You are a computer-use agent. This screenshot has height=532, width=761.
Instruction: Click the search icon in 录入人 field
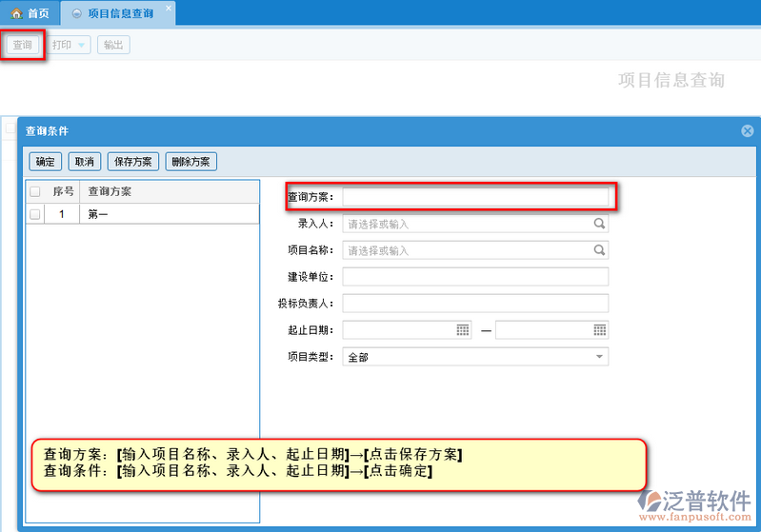pyautogui.click(x=599, y=224)
